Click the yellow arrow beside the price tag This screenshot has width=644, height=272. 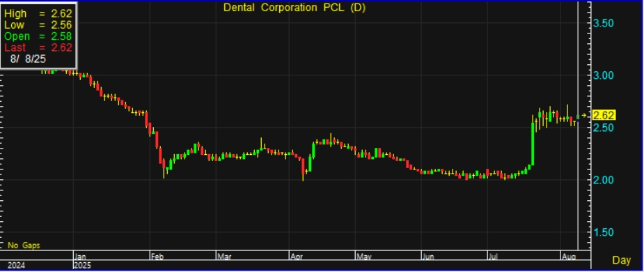coord(585,115)
